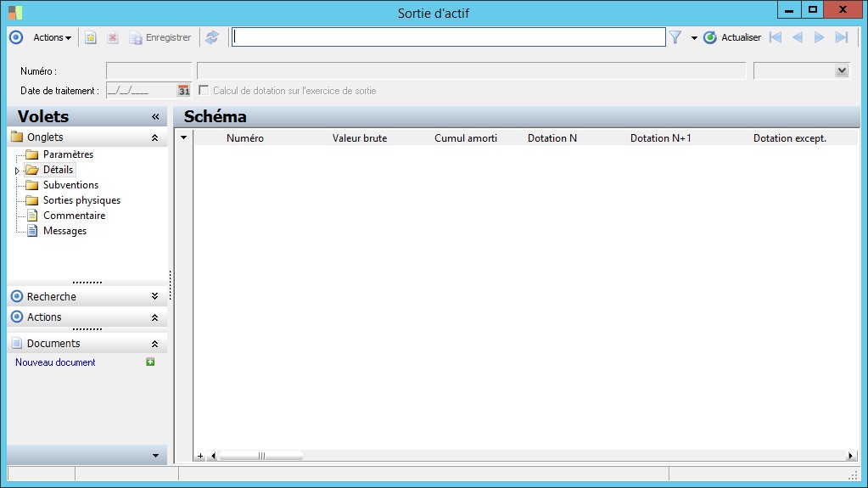Sort by Valeur brute column header
Screen dimensions: 868x488
tap(360, 138)
